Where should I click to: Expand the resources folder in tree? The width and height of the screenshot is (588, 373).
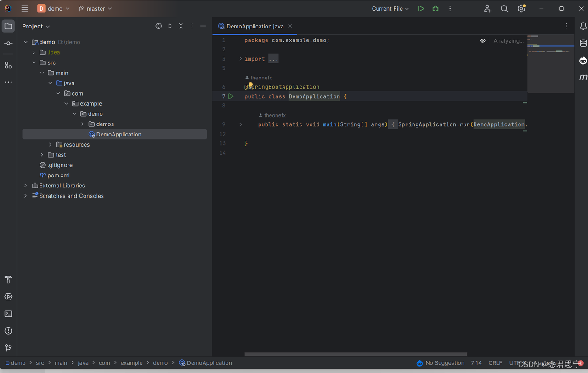(x=51, y=145)
